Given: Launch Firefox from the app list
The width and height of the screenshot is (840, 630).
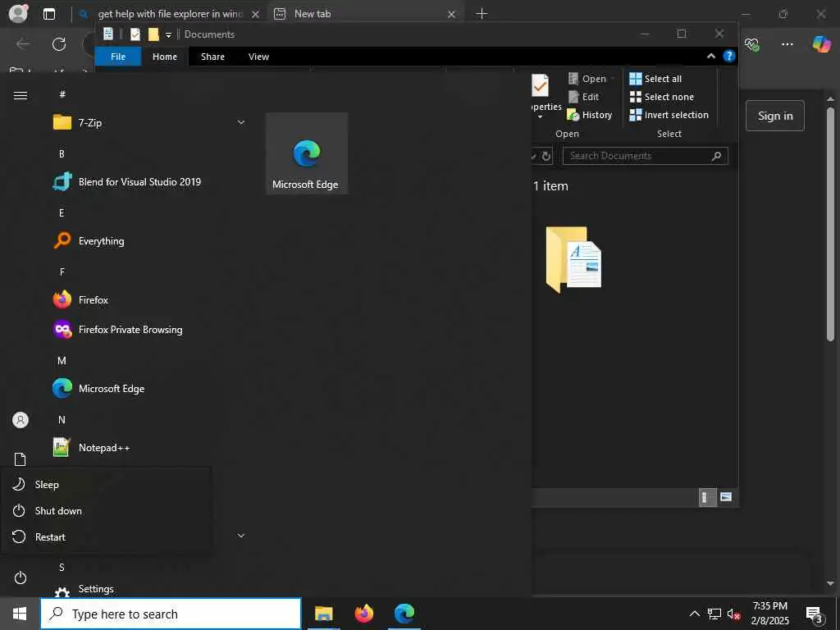Looking at the screenshot, I should pyautogui.click(x=149, y=300).
